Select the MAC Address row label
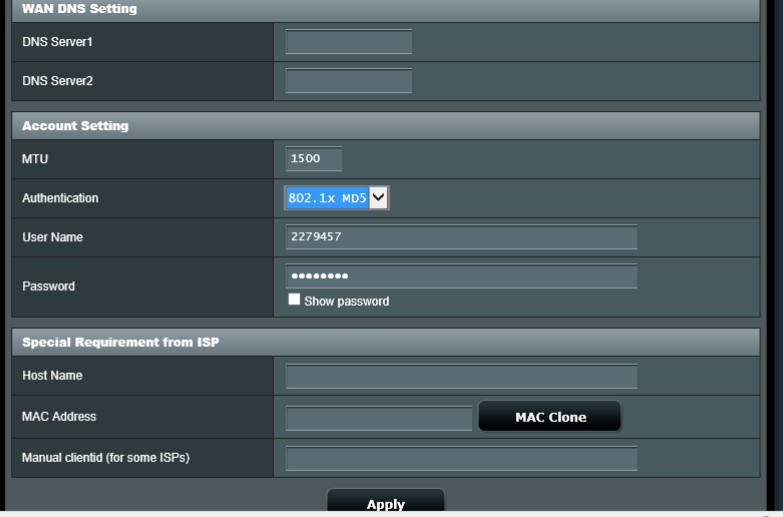 point(59,417)
